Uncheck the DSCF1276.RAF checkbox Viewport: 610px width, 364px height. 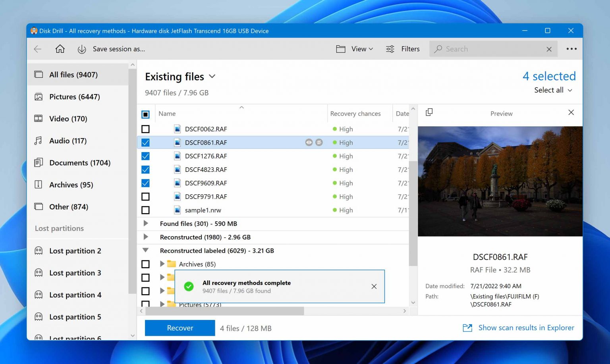tap(146, 156)
